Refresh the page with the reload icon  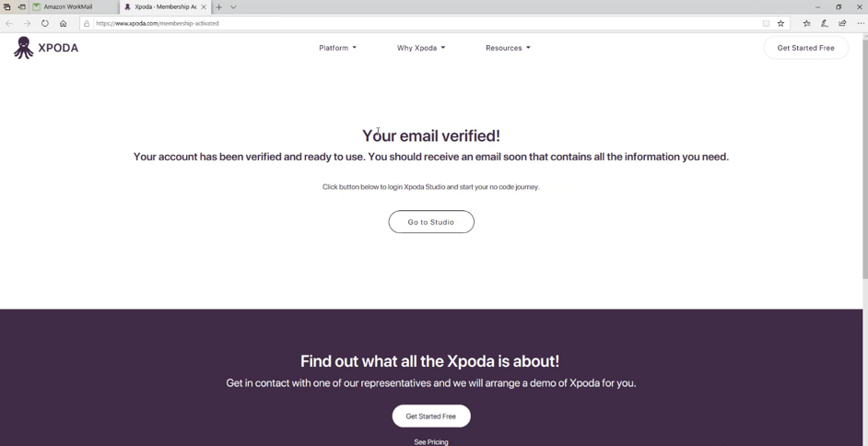tap(45, 23)
